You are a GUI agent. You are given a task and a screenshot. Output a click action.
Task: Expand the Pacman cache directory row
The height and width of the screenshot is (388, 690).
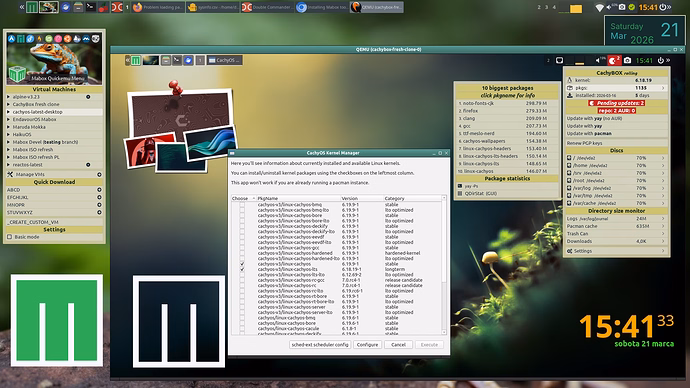616,226
